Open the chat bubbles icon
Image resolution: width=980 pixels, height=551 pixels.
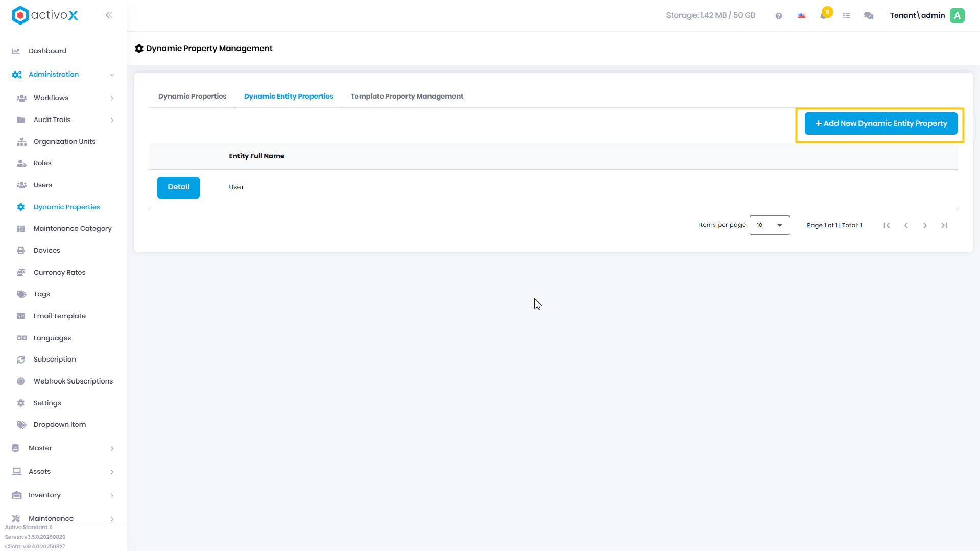(869, 16)
